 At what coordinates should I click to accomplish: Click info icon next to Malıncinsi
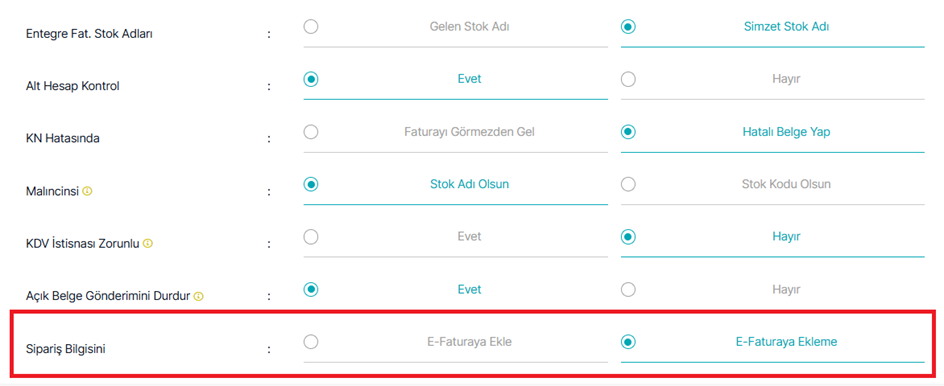click(x=87, y=191)
